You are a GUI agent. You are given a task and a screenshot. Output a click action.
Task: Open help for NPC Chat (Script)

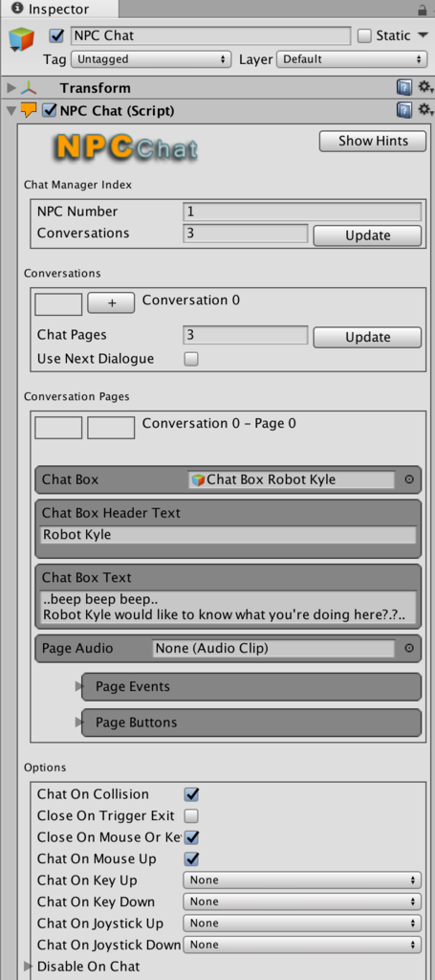click(x=404, y=111)
